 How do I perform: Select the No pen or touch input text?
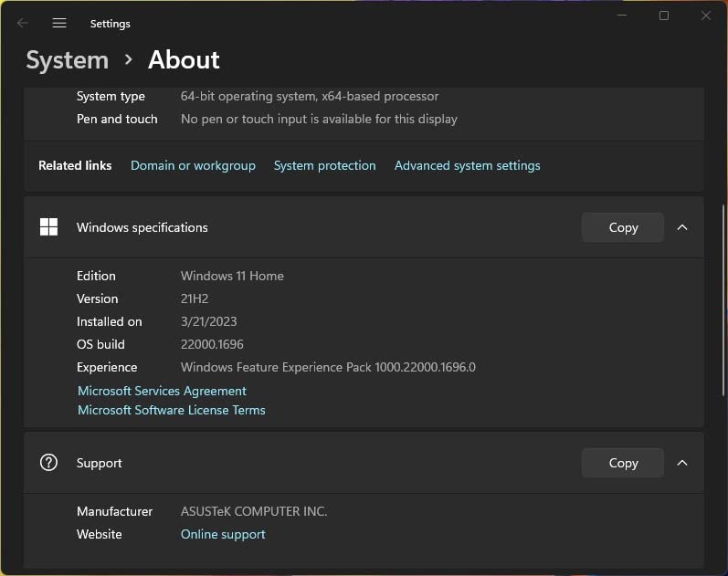pyautogui.click(x=319, y=119)
